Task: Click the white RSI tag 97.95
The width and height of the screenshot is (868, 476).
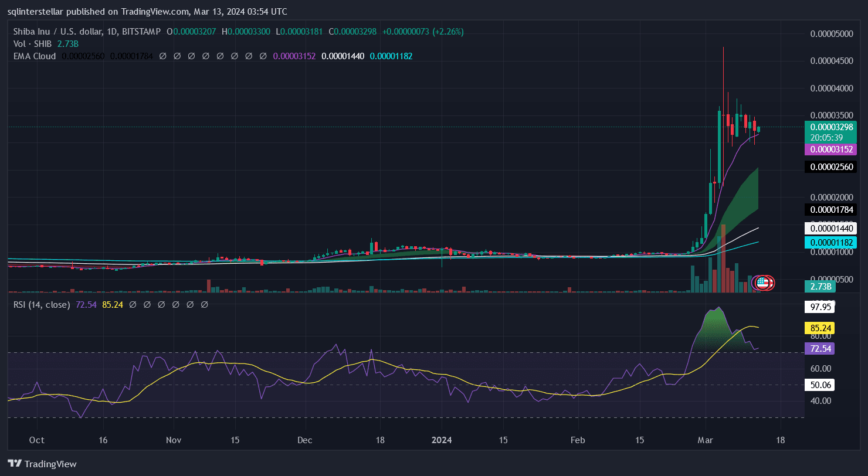Action: [x=820, y=307]
